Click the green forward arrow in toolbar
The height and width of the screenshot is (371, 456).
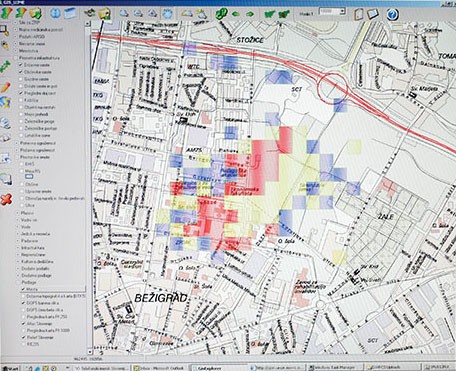(x=250, y=14)
